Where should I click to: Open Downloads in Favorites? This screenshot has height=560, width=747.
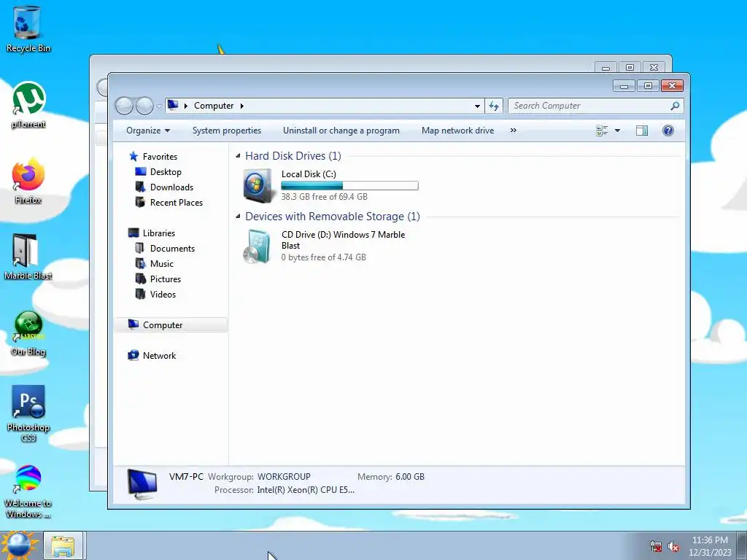click(x=171, y=187)
